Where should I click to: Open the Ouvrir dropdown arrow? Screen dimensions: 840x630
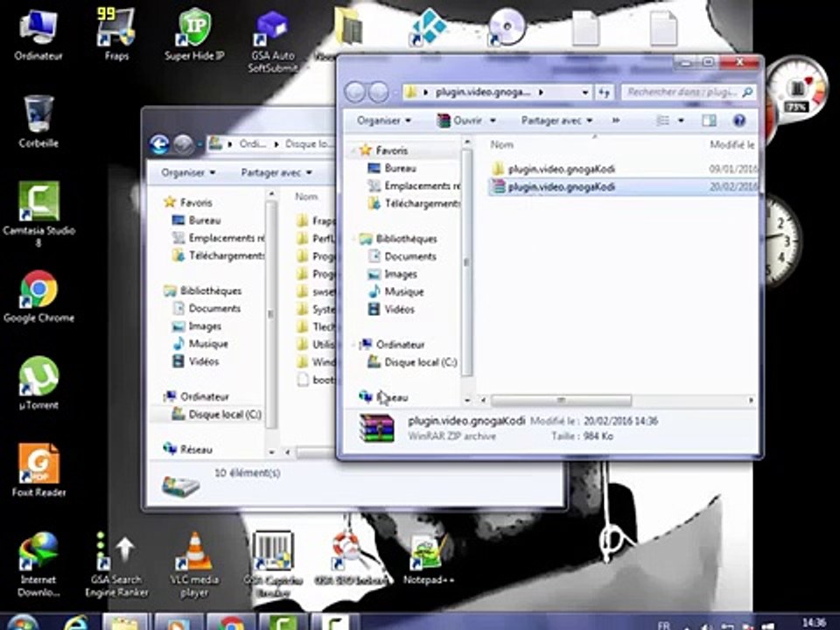493,121
